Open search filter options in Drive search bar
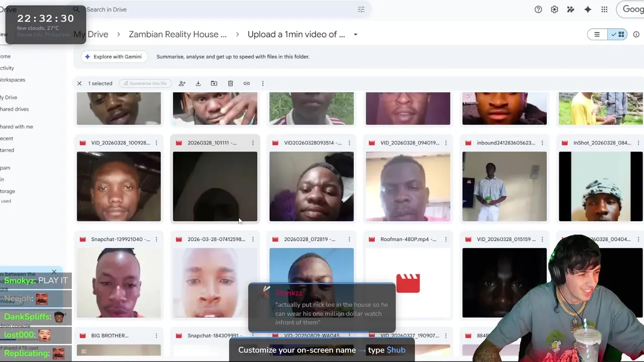This screenshot has width=644, height=362. 361,10
